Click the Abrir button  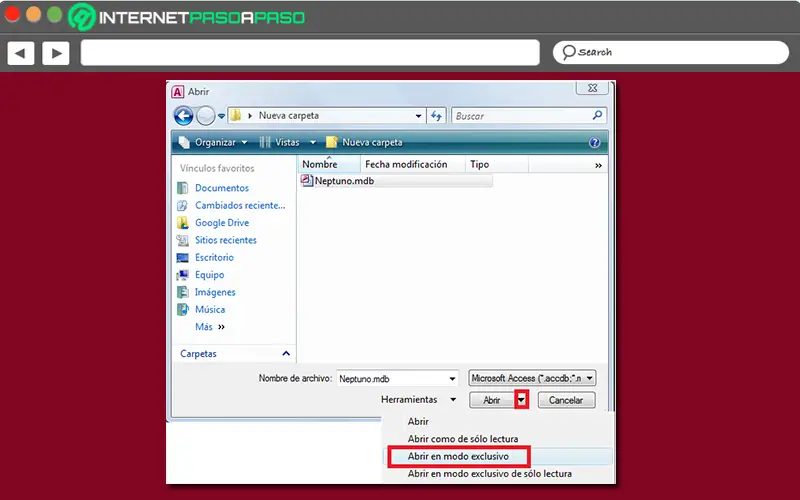(x=492, y=400)
